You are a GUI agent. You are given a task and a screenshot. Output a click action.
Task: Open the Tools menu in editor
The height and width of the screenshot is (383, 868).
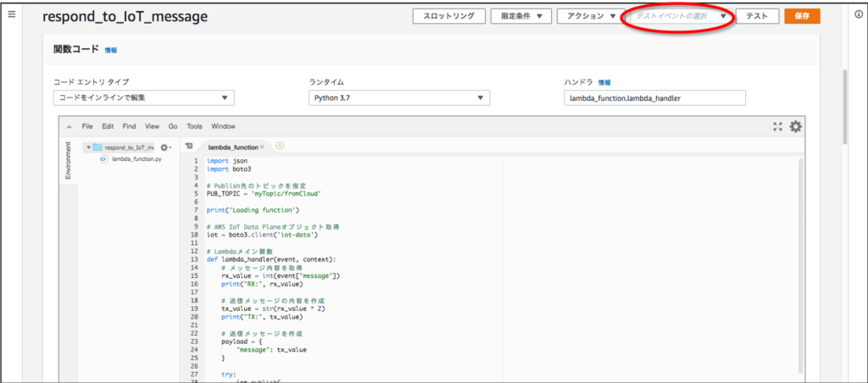[x=195, y=126]
